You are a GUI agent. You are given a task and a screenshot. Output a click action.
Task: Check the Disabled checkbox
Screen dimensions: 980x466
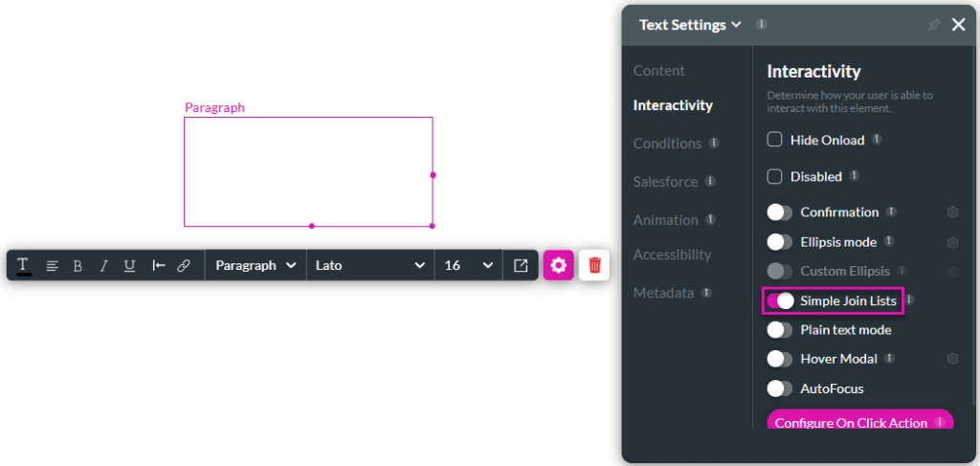click(775, 176)
